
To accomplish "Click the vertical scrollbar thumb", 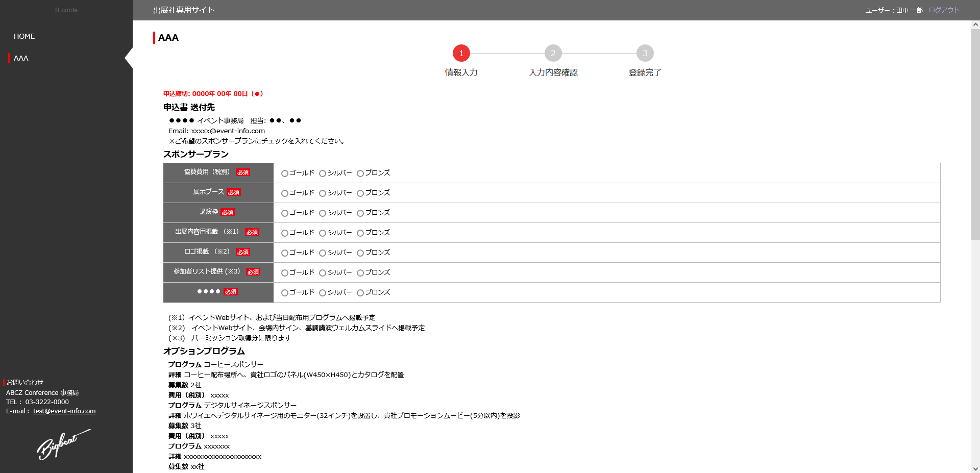I will [975, 133].
